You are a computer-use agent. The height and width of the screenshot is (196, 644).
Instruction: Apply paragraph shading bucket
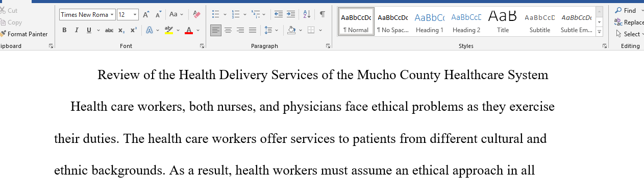pyautogui.click(x=291, y=30)
